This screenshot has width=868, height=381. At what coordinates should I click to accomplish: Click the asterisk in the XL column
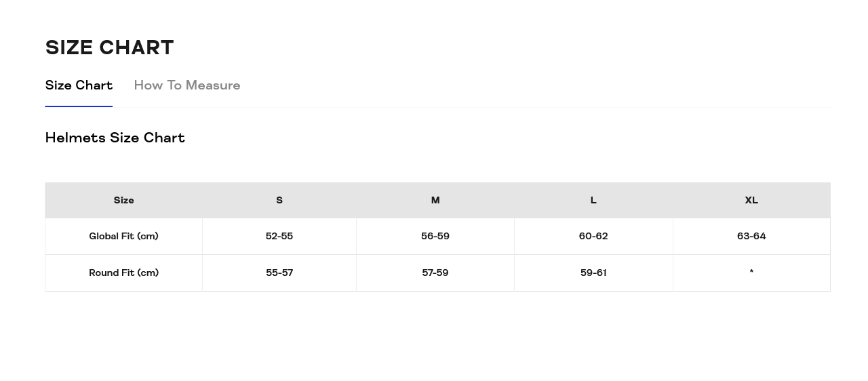751,272
